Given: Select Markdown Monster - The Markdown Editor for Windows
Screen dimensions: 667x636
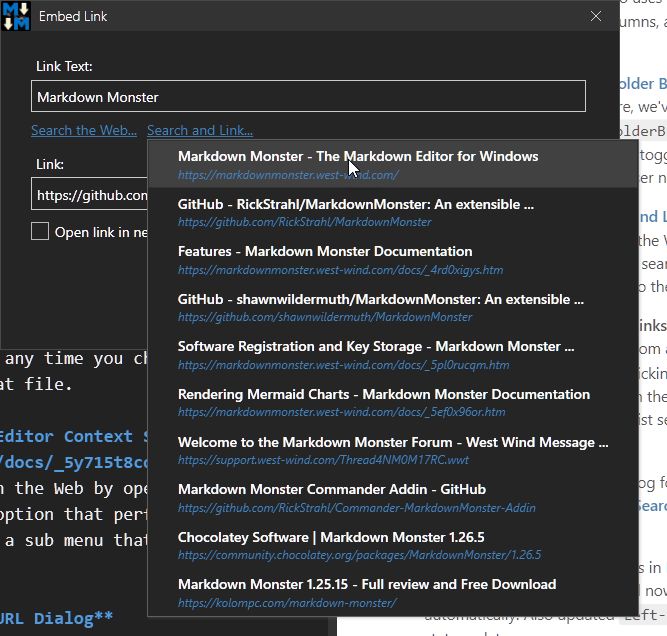Looking at the screenshot, I should point(393,164).
